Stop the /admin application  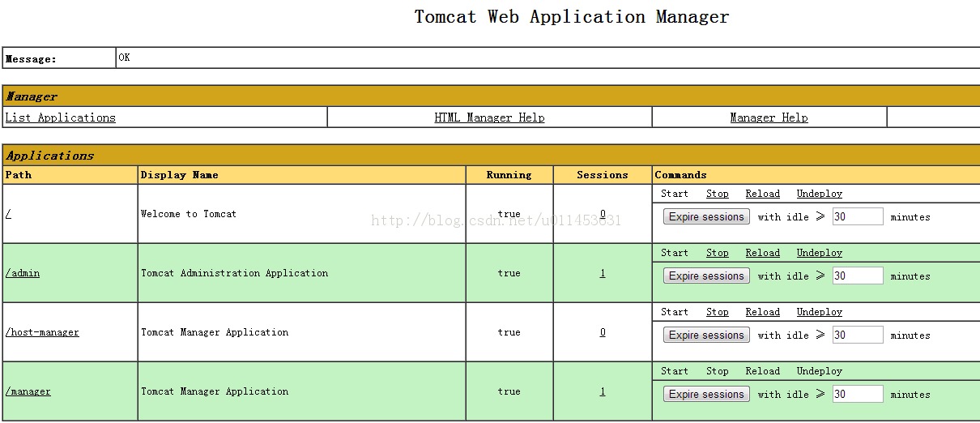coord(718,253)
